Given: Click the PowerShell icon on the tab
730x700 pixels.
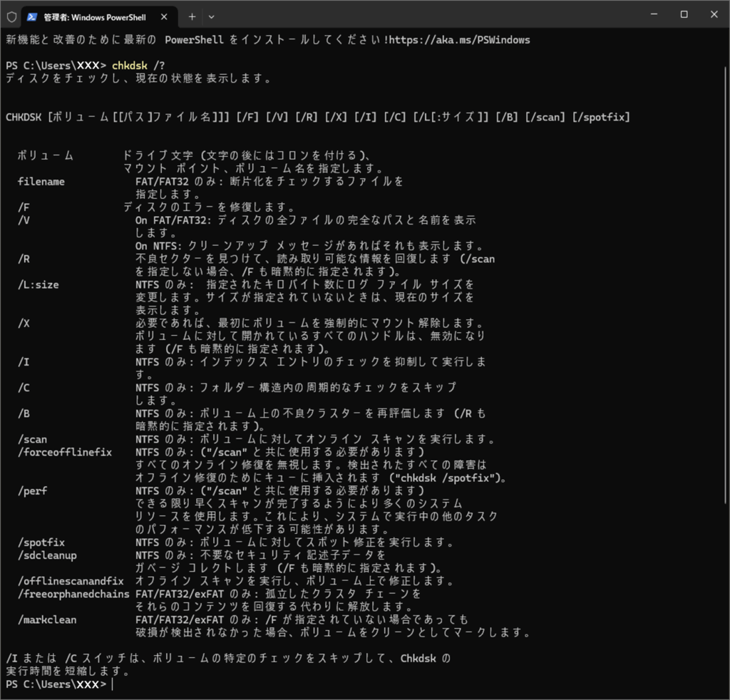Looking at the screenshot, I should coord(32,16).
